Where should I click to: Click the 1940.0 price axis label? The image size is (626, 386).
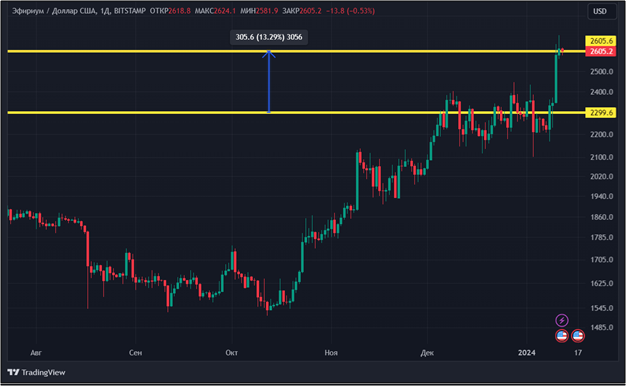click(601, 196)
